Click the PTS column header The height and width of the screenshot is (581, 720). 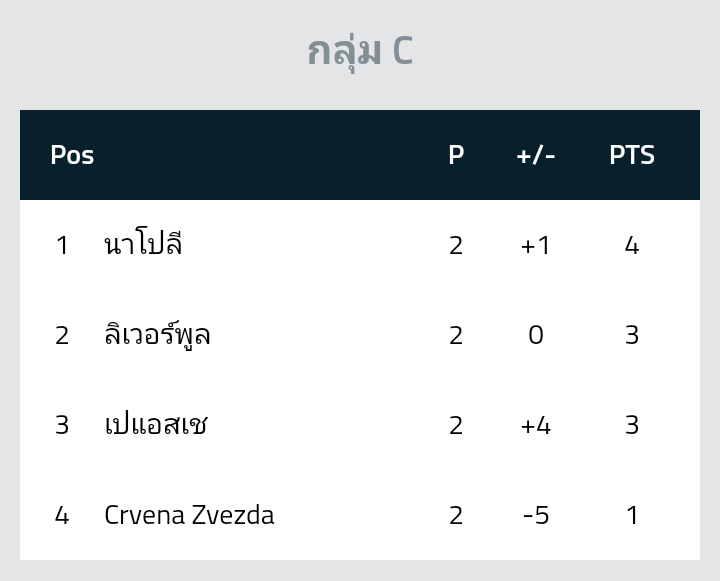click(632, 155)
